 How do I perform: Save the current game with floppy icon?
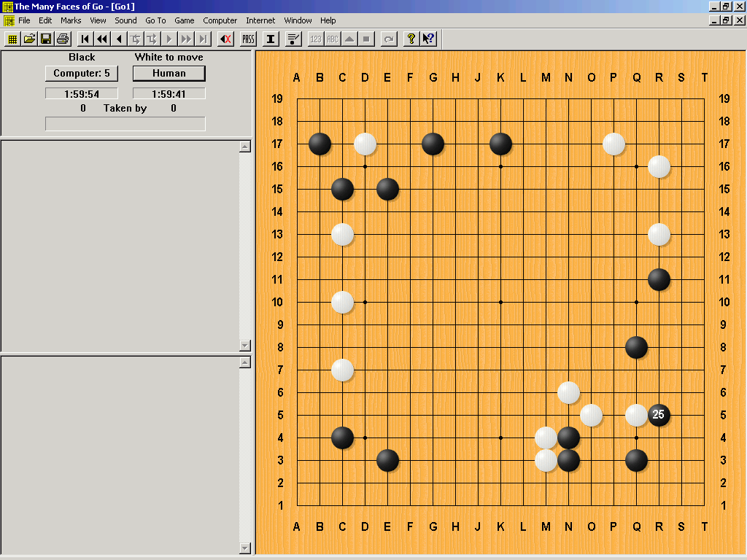(x=46, y=39)
